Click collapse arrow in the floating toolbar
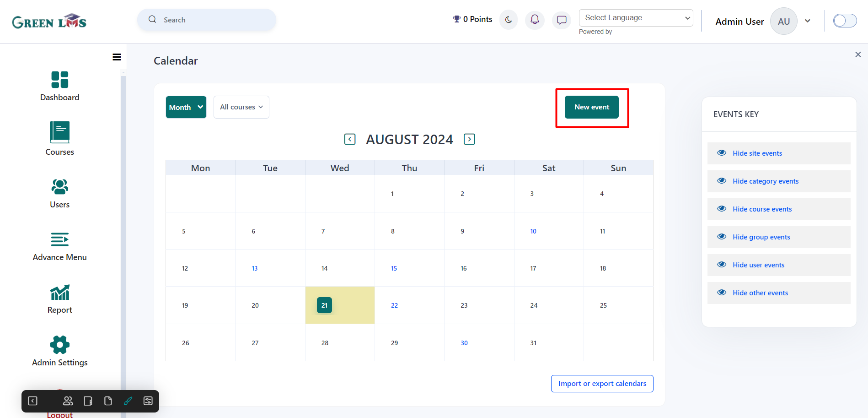The width and height of the screenshot is (868, 418). pos(33,401)
